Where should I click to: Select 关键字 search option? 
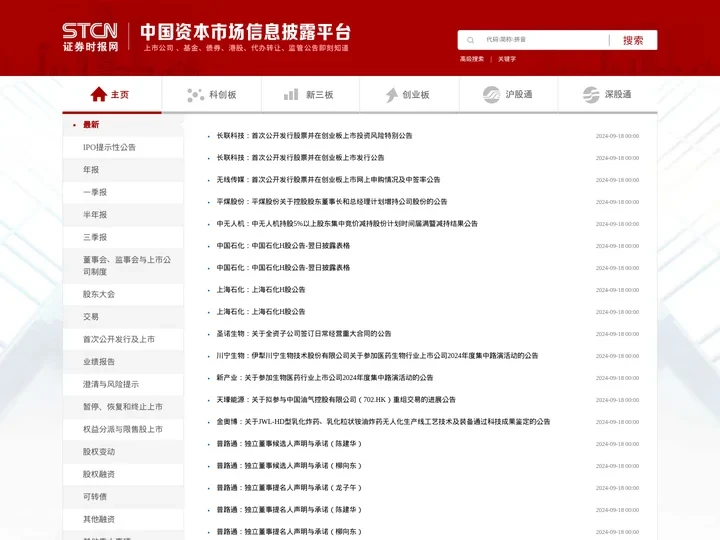[507, 59]
